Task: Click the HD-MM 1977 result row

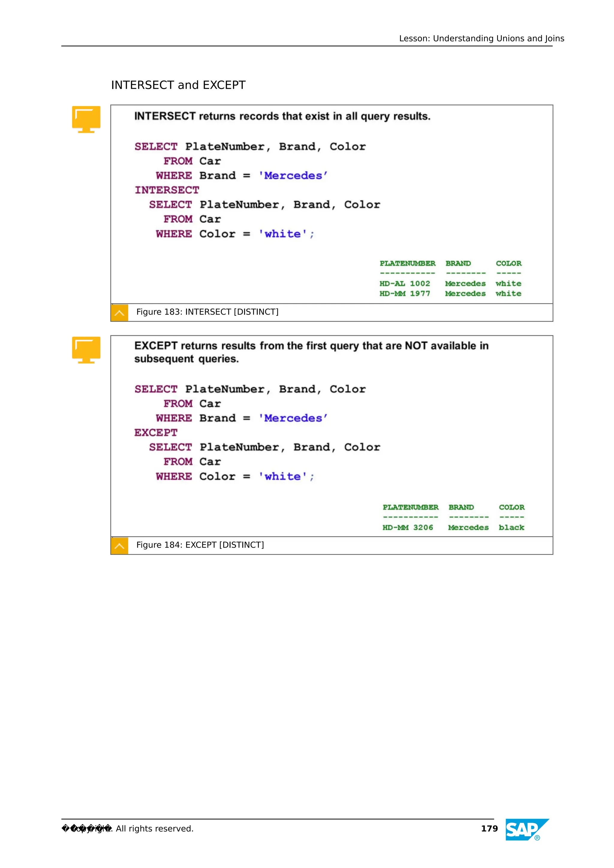Action: [450, 293]
